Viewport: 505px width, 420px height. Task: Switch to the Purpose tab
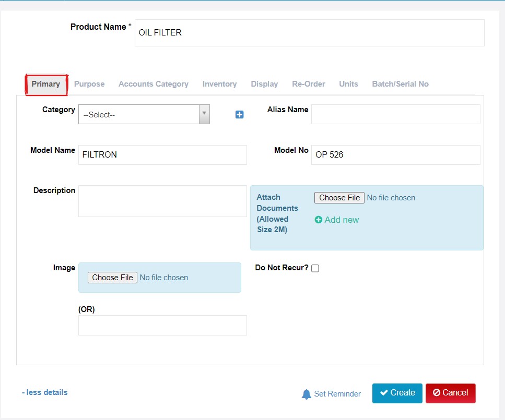point(89,84)
